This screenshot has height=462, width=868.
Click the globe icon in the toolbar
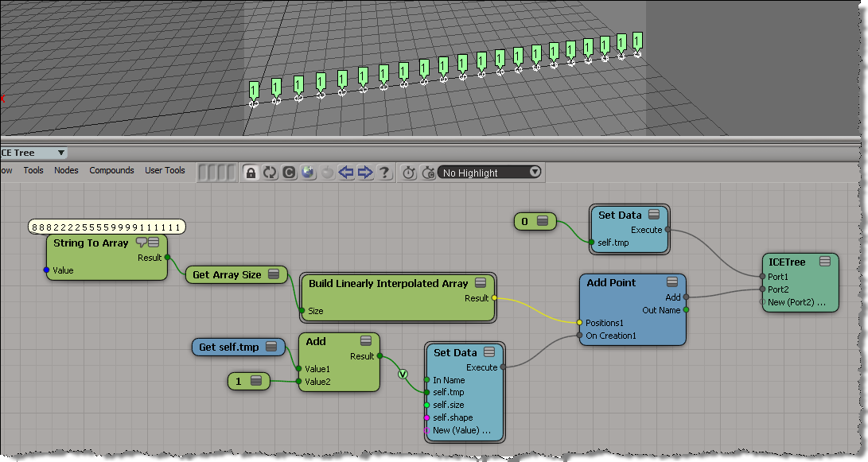pos(308,173)
